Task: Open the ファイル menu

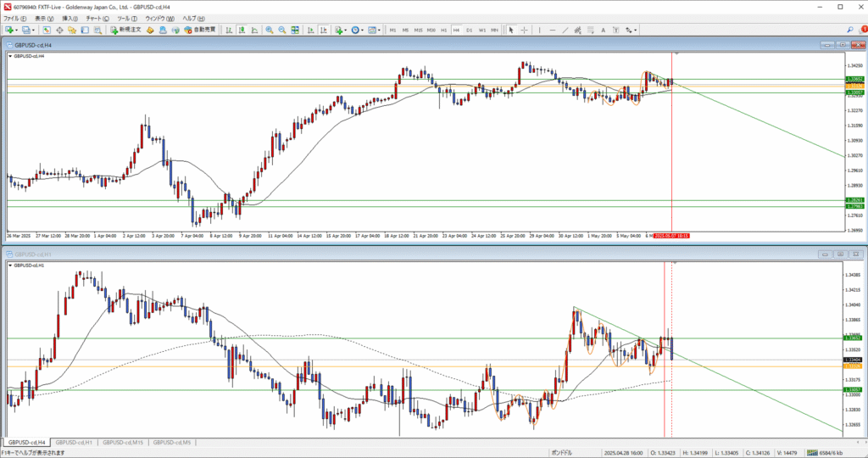Action: pos(15,19)
